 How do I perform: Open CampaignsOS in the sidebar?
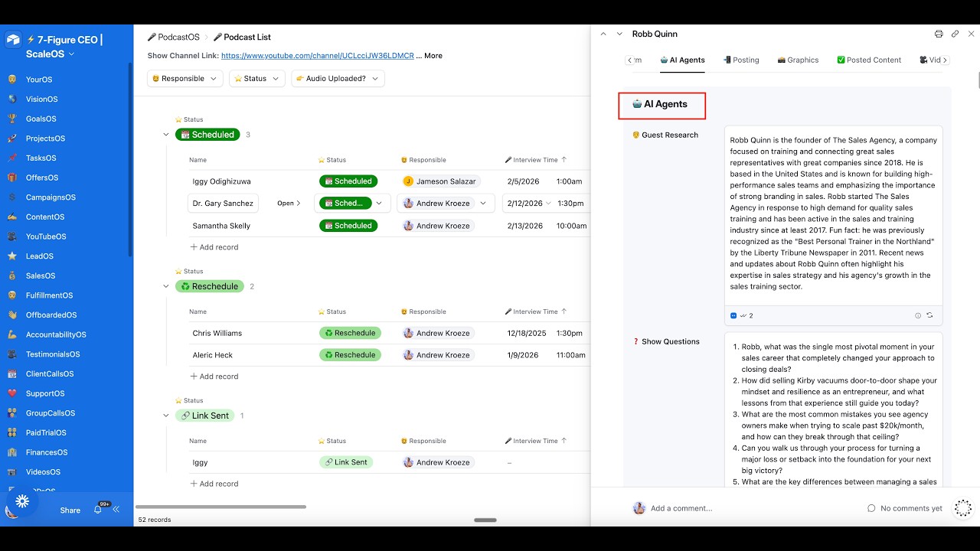coord(51,197)
